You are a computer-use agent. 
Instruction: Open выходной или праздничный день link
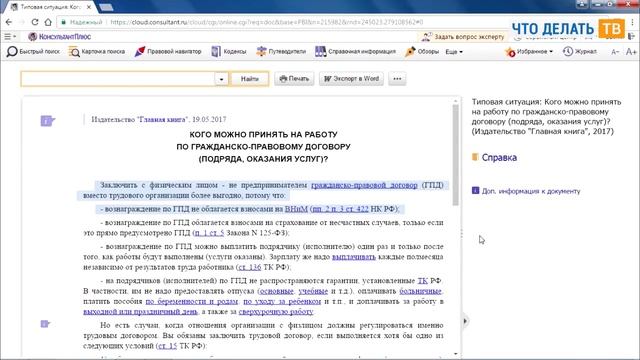click(140, 311)
